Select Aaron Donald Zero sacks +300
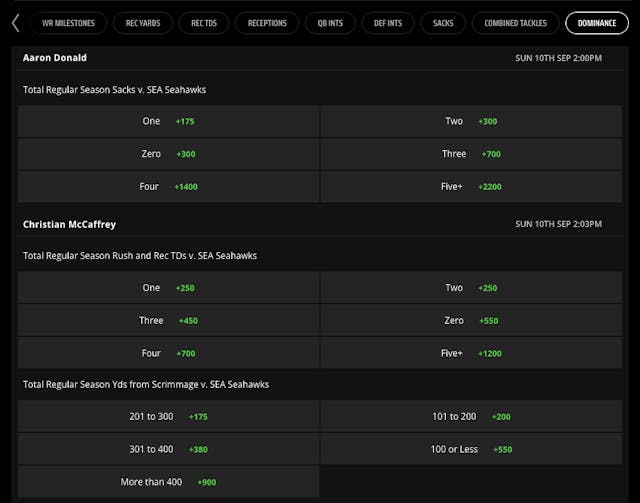The height and width of the screenshot is (503, 640). click(x=168, y=154)
